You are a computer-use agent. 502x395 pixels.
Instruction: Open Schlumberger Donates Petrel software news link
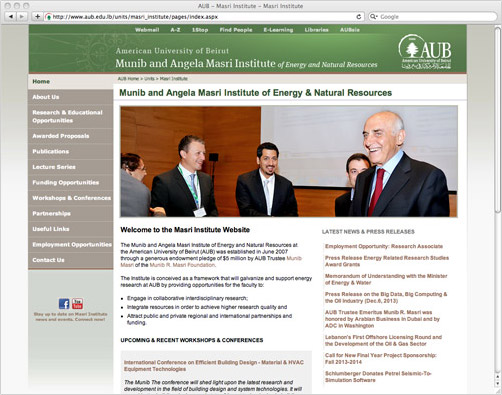(x=378, y=377)
